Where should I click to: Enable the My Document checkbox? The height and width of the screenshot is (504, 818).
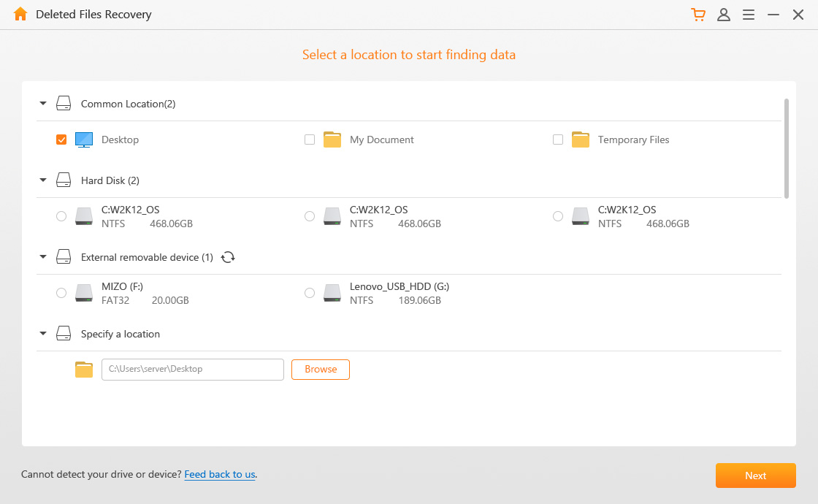click(310, 140)
